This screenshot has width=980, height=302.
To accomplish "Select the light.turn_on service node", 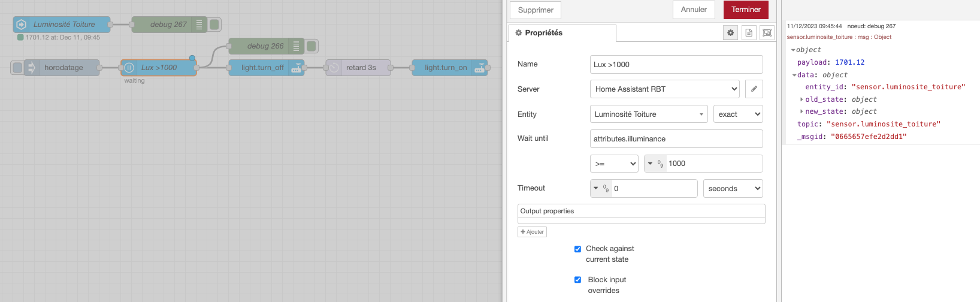I will pos(446,68).
